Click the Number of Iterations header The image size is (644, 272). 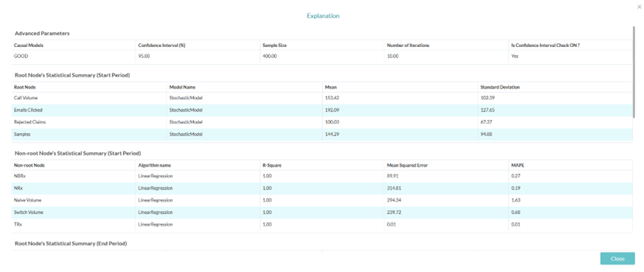[x=408, y=45]
